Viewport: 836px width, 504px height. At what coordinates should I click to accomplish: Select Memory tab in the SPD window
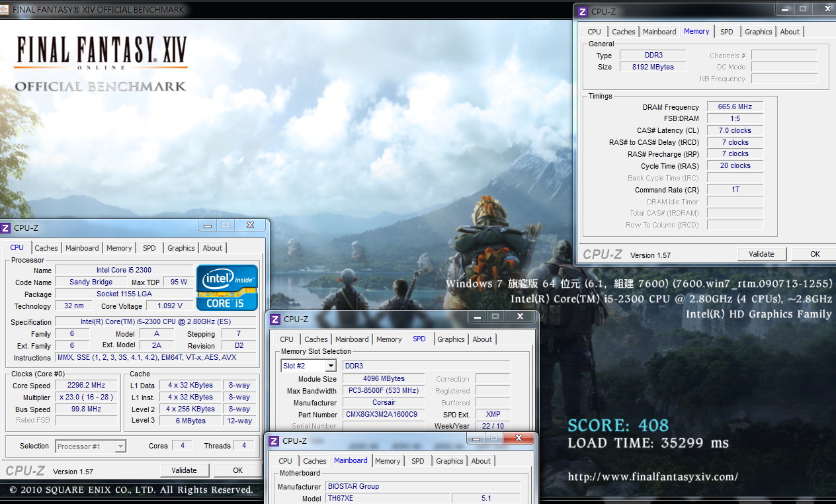[389, 339]
